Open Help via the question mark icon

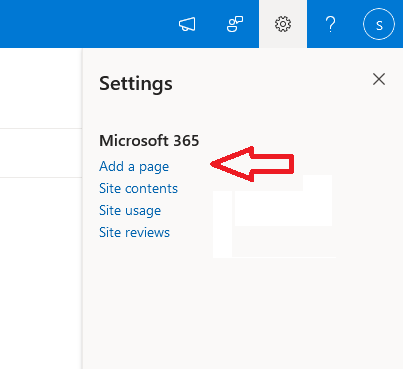(x=330, y=24)
